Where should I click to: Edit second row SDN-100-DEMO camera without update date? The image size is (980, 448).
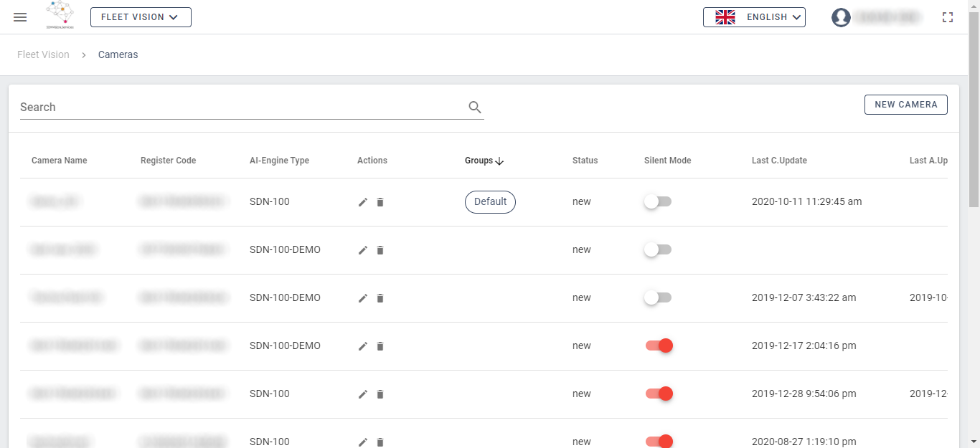(x=363, y=250)
